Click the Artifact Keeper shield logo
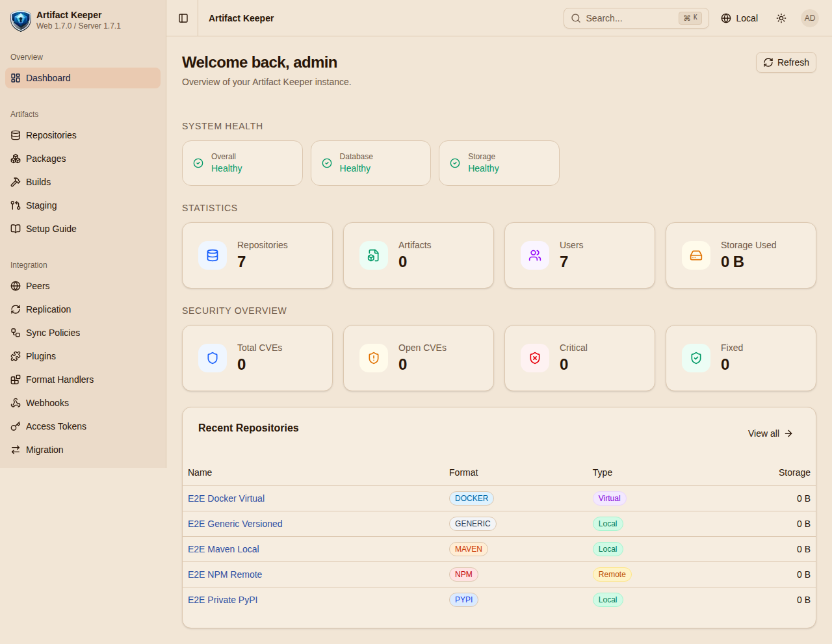 tap(21, 20)
